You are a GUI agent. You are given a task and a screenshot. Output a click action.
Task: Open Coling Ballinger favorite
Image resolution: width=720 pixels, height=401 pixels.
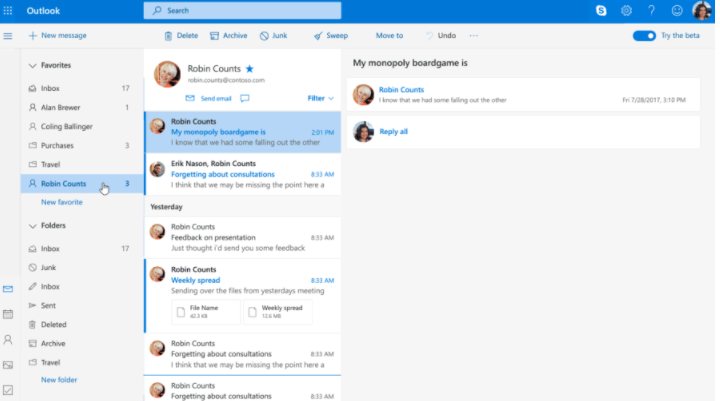click(82, 126)
